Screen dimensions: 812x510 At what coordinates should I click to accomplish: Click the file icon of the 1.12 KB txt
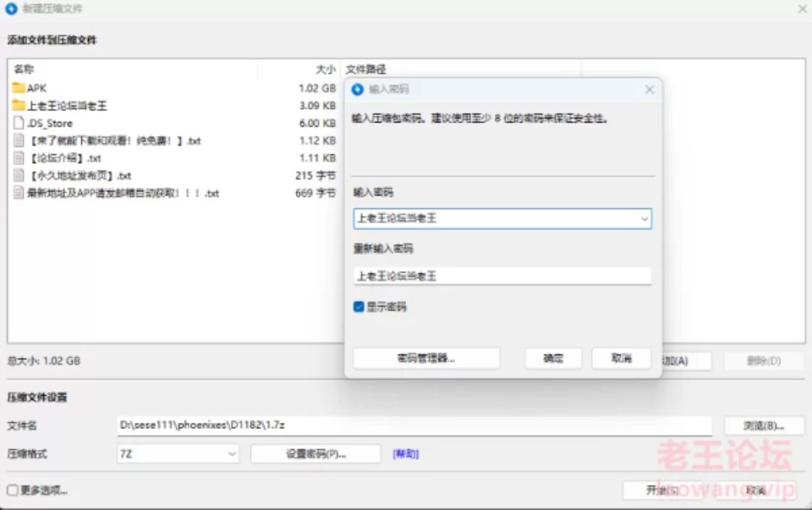(x=19, y=140)
